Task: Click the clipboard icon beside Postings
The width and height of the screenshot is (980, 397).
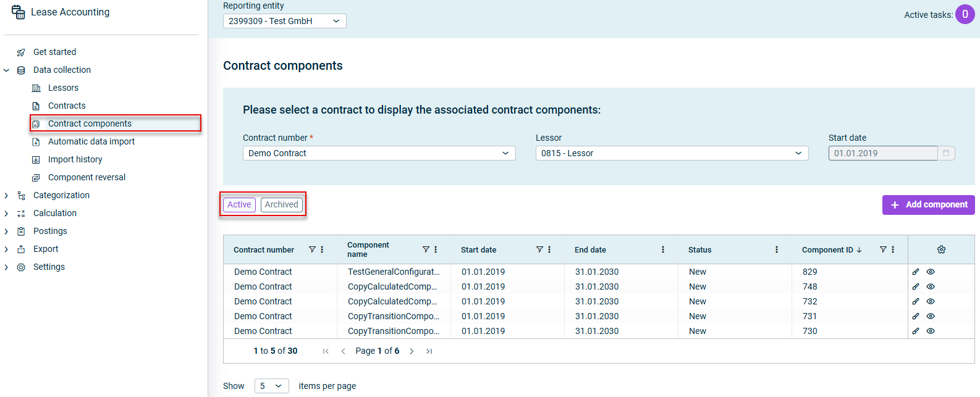Action: click(x=21, y=232)
